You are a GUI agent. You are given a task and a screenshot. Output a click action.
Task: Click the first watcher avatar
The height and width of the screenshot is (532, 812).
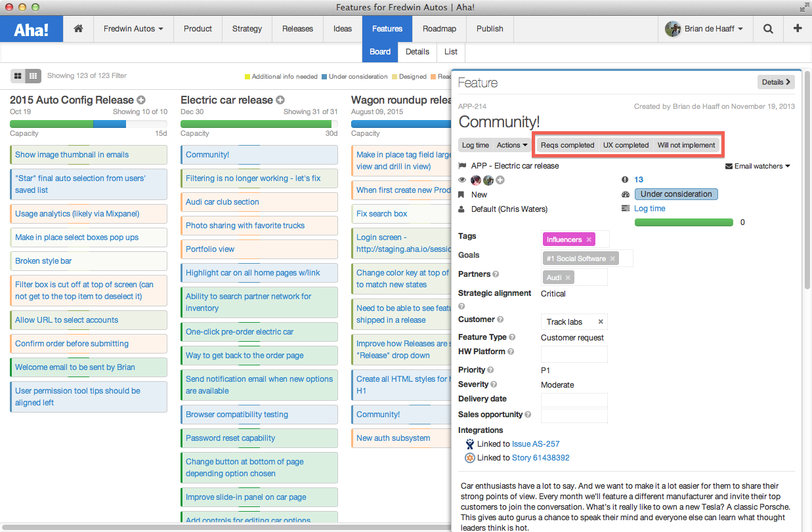coord(476,180)
